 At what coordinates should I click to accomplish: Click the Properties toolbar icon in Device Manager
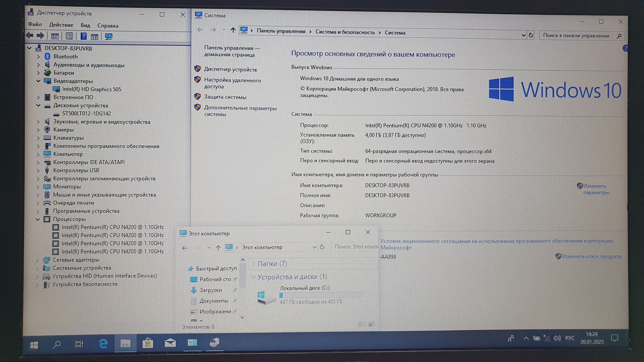[69, 36]
